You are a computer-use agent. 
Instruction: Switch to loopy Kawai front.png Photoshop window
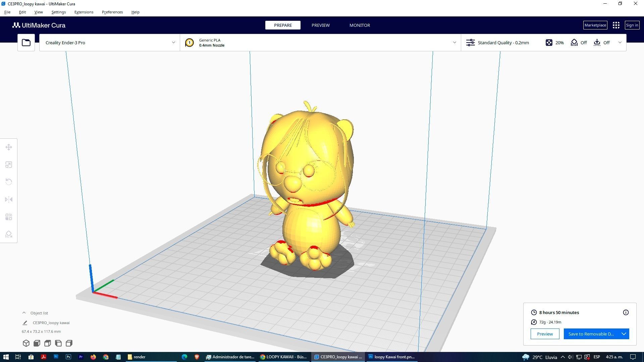(392, 357)
